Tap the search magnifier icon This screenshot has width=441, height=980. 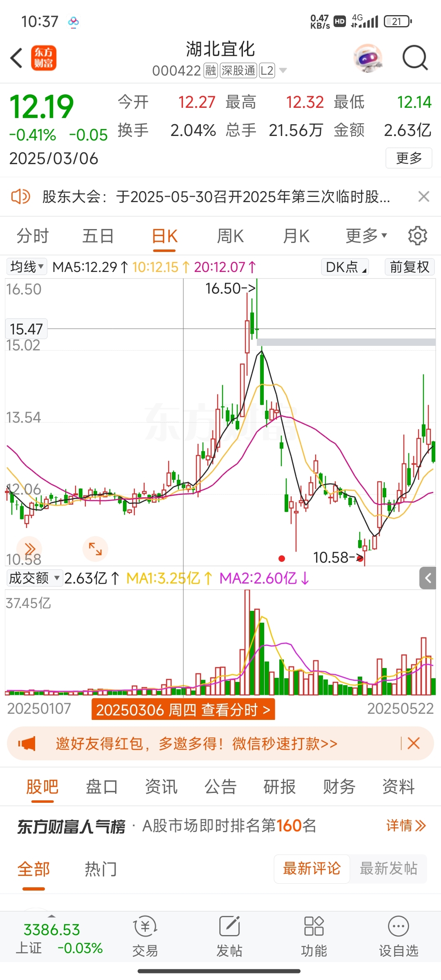[415, 58]
